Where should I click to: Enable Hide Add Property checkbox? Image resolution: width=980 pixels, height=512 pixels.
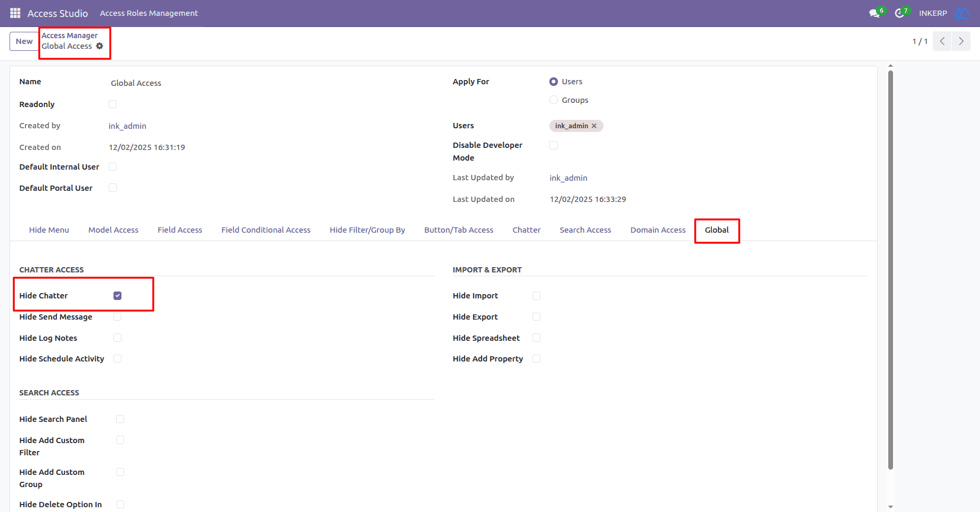[536, 359]
